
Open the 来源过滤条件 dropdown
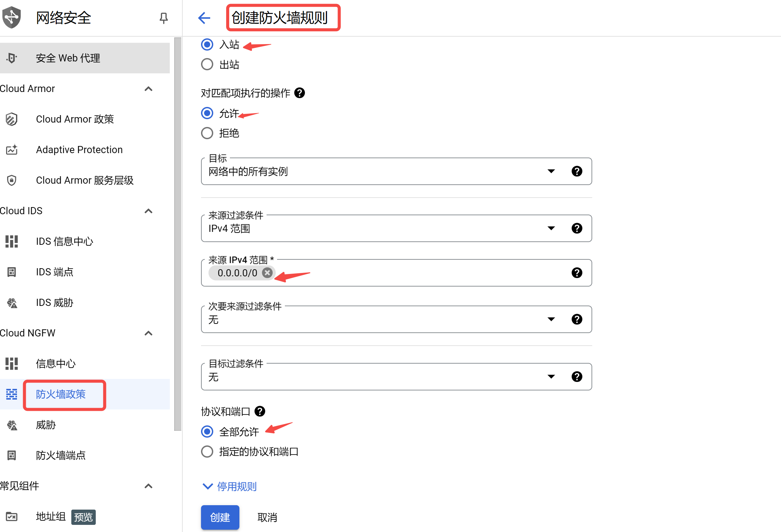coord(551,228)
